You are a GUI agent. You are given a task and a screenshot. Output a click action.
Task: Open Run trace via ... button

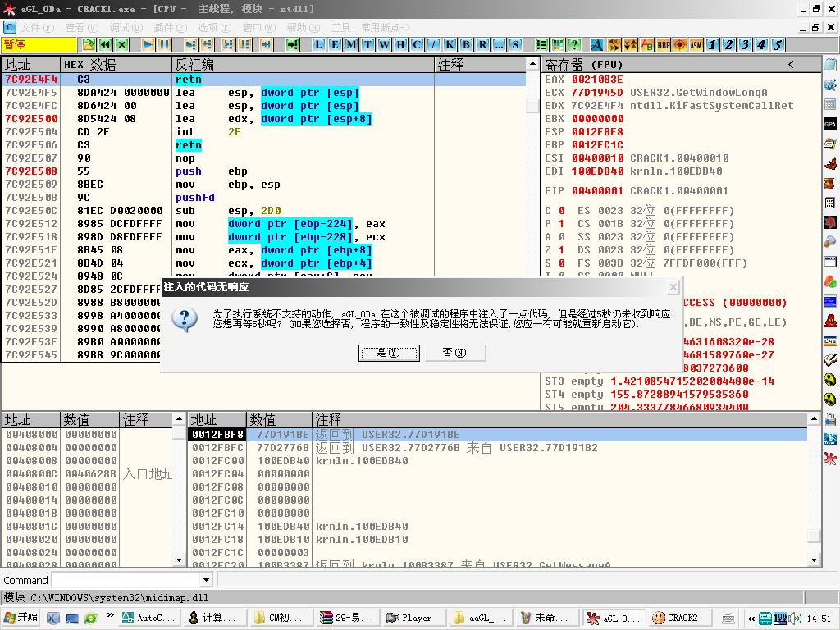(x=499, y=44)
